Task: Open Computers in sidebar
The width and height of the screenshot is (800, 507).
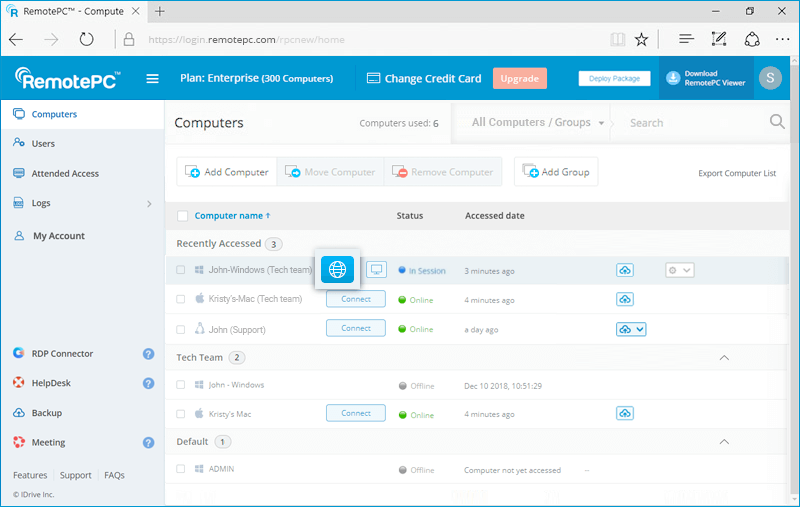Action: click(x=54, y=114)
